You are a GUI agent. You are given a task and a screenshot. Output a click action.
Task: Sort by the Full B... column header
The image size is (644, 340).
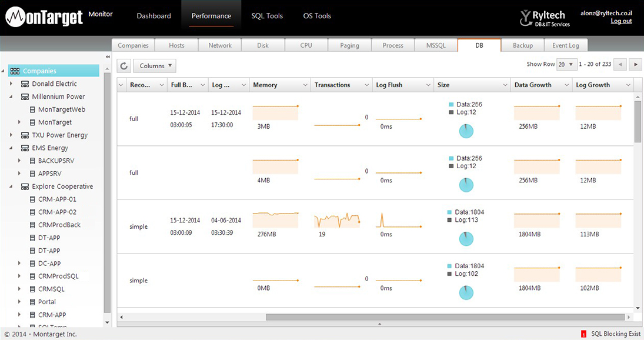pyautogui.click(x=182, y=85)
